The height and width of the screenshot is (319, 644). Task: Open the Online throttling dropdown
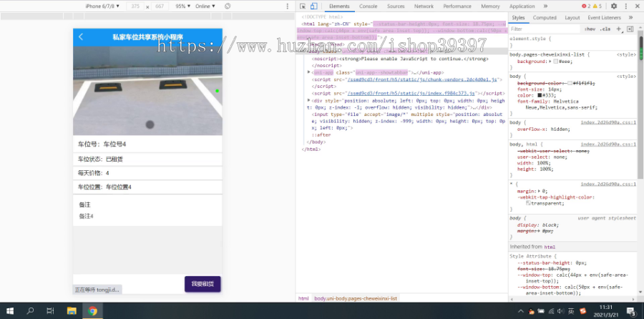pyautogui.click(x=205, y=6)
